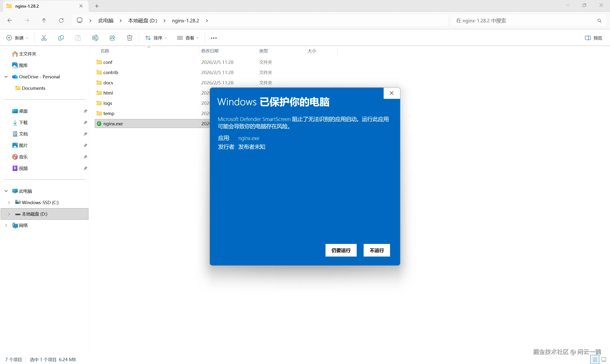Viewport: 610px width, 364px height.
Task: Open the 排序 sort dropdown
Action: [156, 38]
